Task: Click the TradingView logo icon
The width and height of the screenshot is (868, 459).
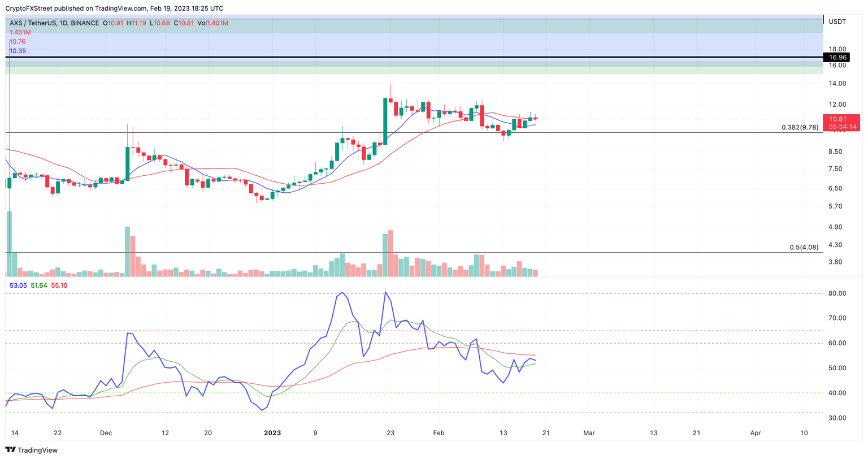Action: tap(10, 450)
